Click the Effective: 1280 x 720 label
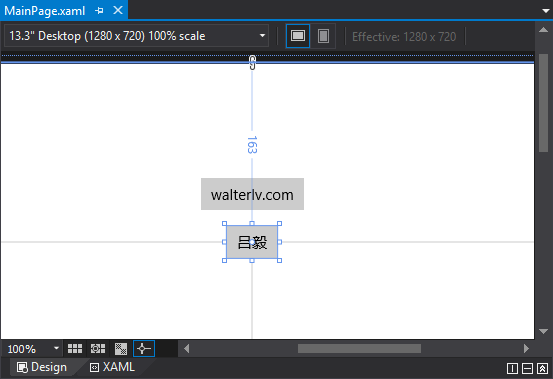The image size is (553, 379). pos(404,37)
